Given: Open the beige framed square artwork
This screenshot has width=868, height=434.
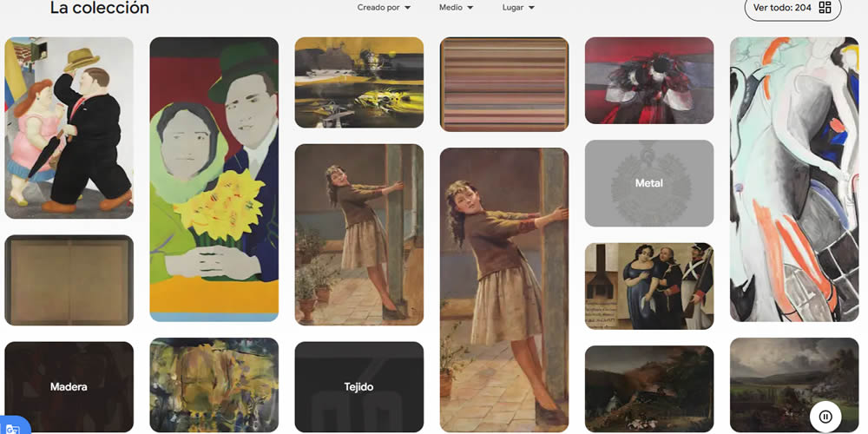Looking at the screenshot, I should pos(69,280).
